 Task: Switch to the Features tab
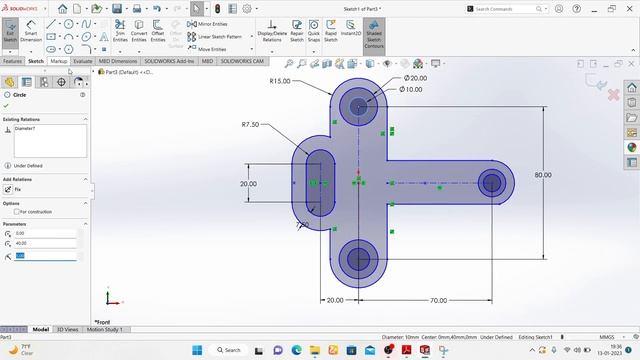[x=12, y=61]
